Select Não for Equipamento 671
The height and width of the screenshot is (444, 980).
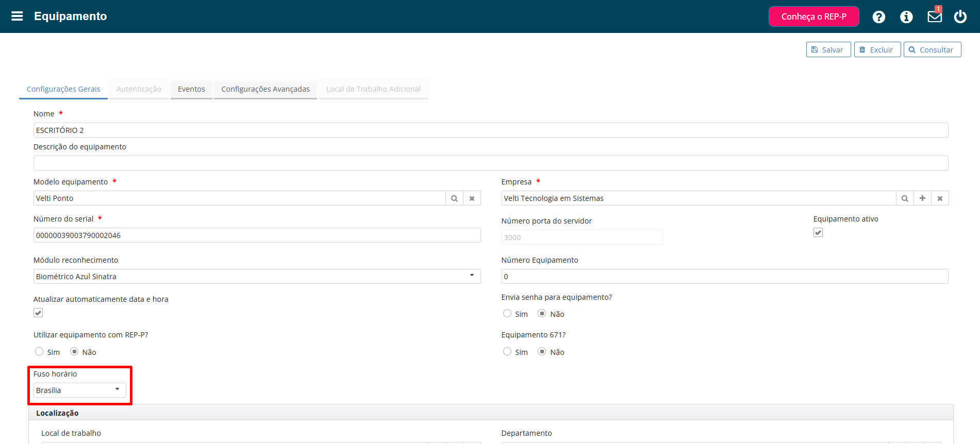(x=542, y=352)
